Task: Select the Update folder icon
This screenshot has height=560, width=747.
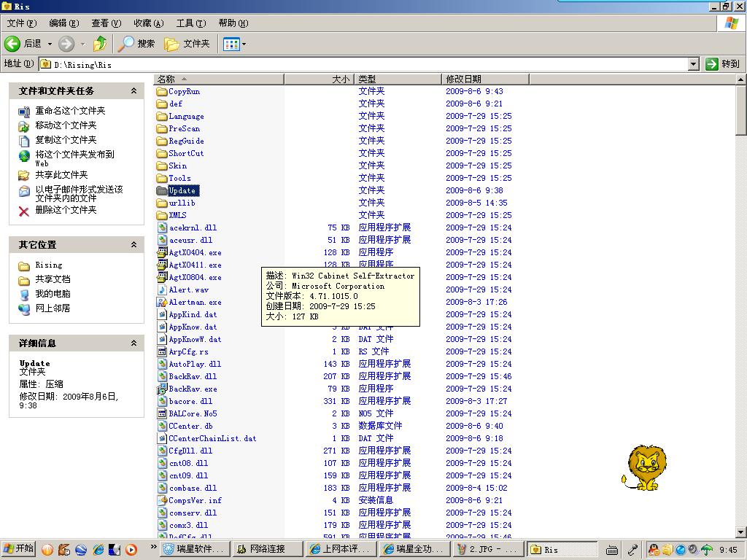Action: point(162,190)
